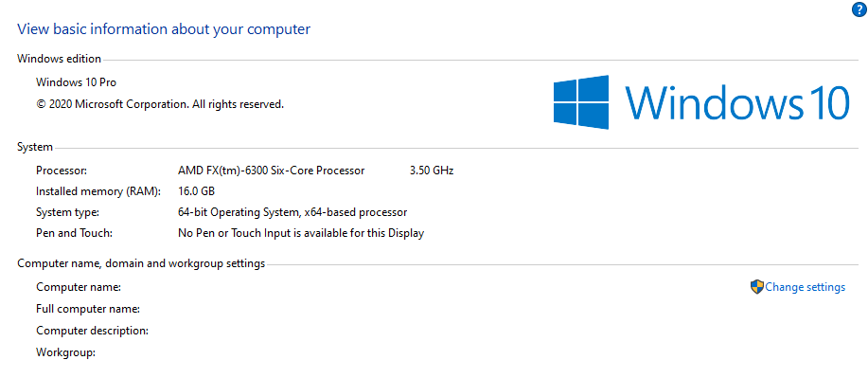The width and height of the screenshot is (868, 378).
Task: Click the Change settings shield icon
Action: click(x=756, y=287)
